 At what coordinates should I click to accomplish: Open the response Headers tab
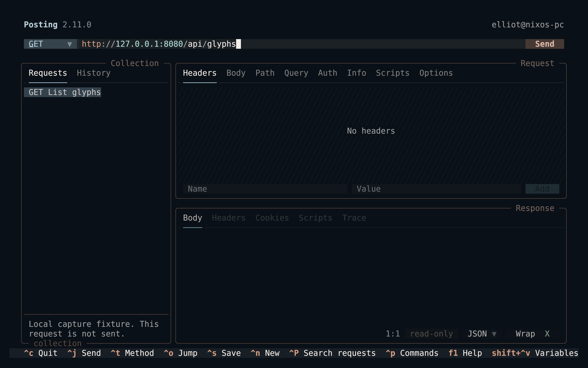229,218
